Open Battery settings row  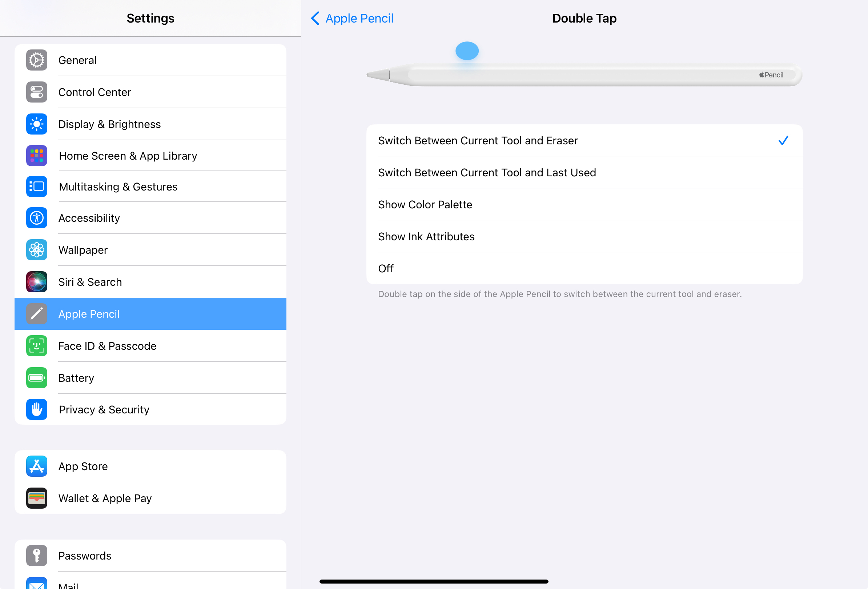[x=150, y=378]
